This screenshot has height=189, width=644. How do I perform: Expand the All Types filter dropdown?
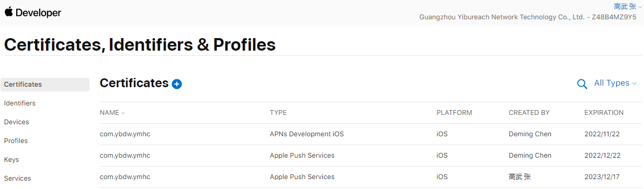[615, 83]
